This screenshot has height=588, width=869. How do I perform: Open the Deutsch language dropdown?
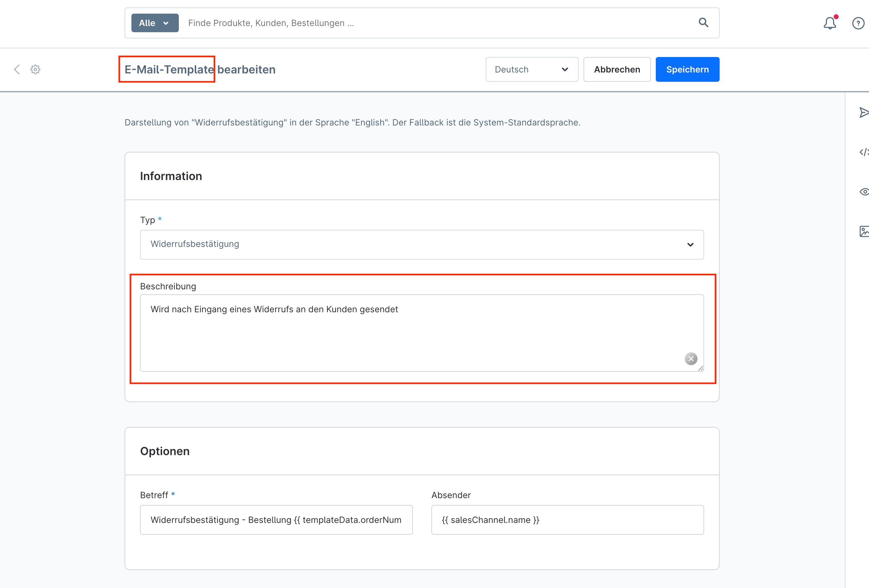tap(531, 69)
